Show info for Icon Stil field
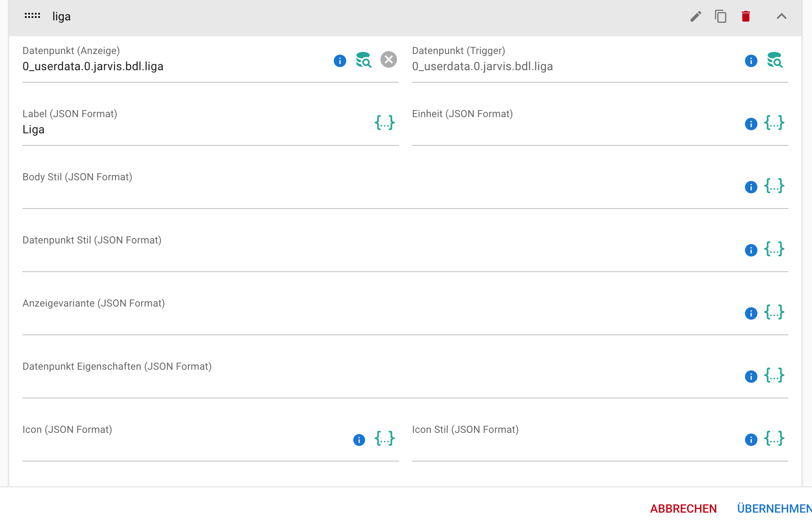The width and height of the screenshot is (812, 528). (x=751, y=440)
